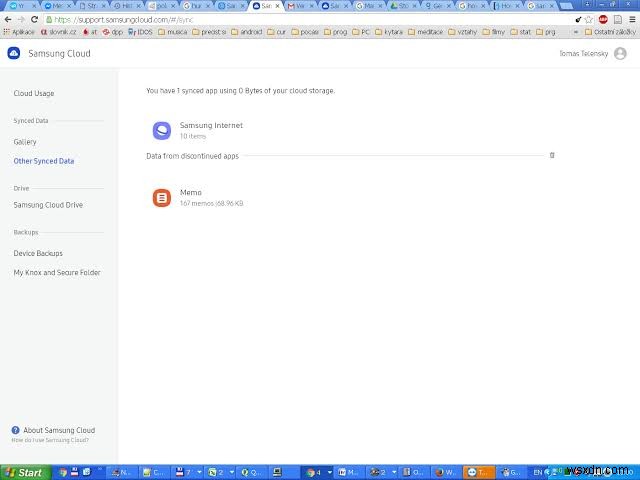This screenshot has height=480, width=640.
Task: Bookmark this page with the star icon
Action: click(589, 20)
